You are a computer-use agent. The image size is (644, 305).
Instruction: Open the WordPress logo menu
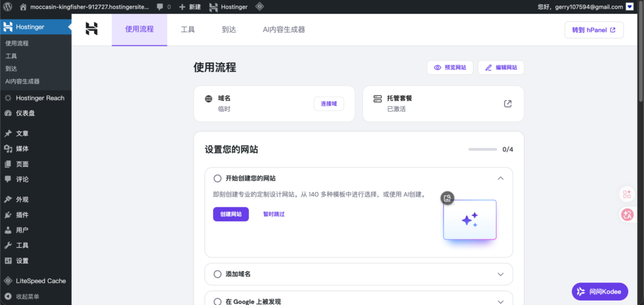pyautogui.click(x=8, y=6)
